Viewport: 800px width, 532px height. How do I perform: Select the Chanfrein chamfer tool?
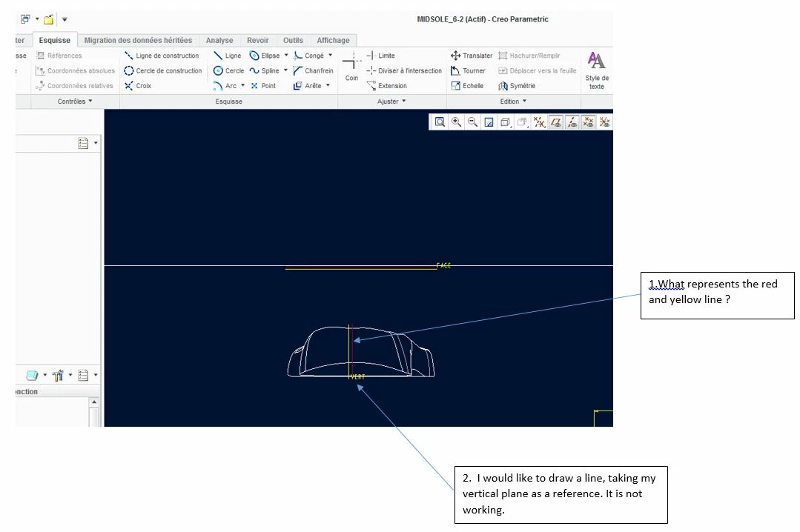314,71
